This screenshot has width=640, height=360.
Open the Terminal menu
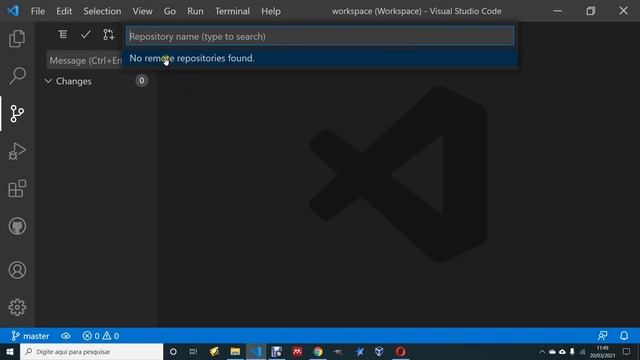point(232,11)
